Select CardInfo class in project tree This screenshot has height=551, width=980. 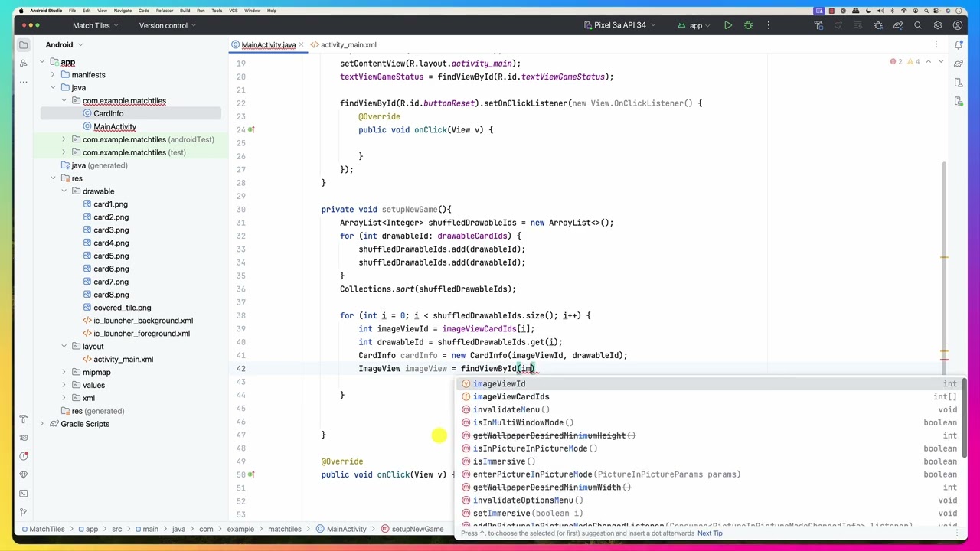click(108, 114)
